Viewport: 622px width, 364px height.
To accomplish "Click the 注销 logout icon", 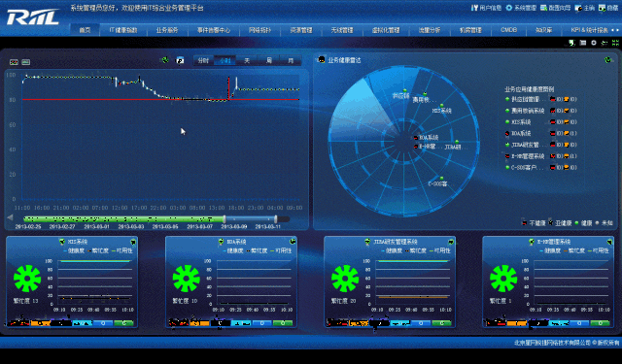I will click(578, 8).
